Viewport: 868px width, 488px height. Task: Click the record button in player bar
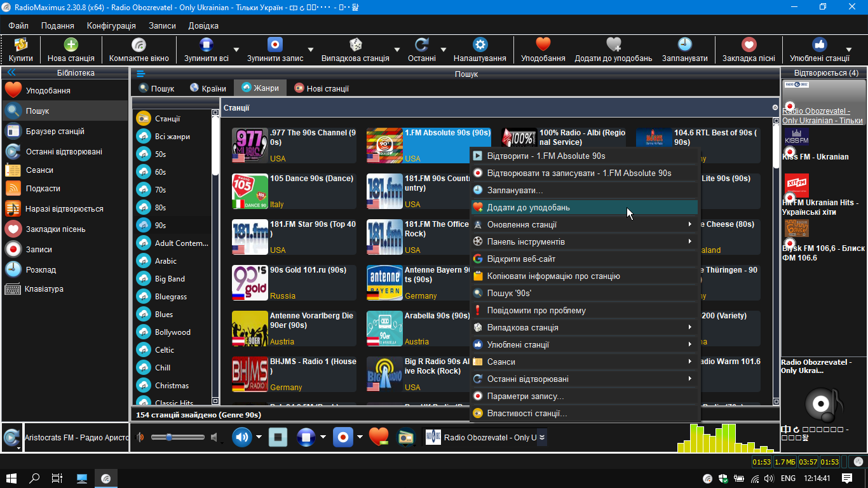coord(342,437)
